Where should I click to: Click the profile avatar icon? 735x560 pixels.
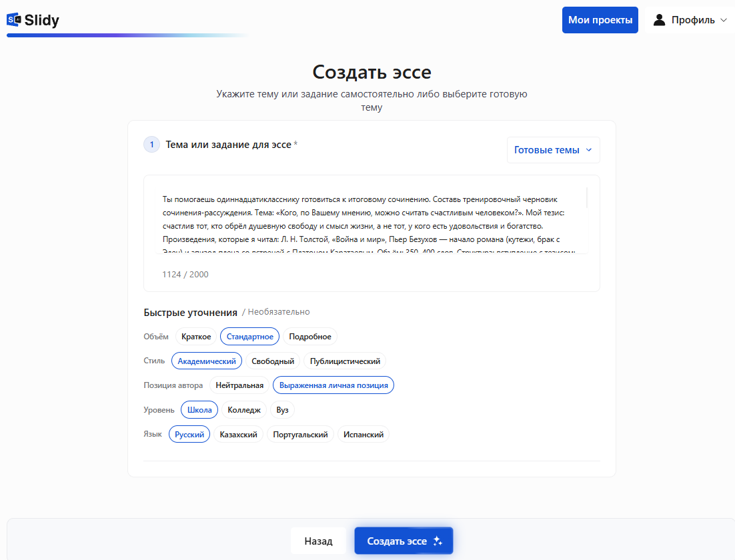click(659, 20)
